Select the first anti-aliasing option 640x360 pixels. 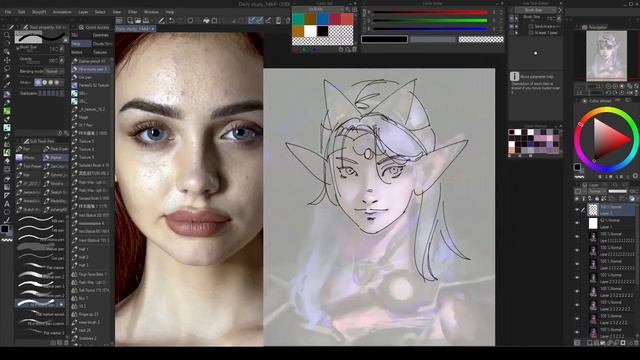[x=38, y=82]
